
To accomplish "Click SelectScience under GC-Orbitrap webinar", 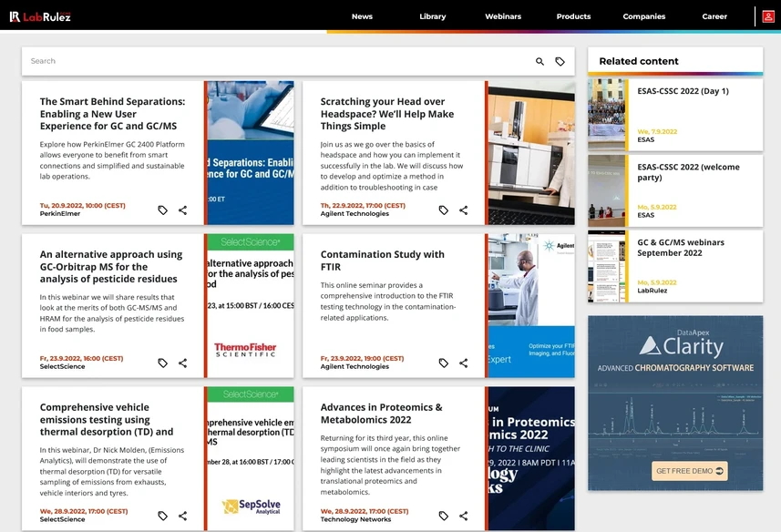I will tap(62, 366).
